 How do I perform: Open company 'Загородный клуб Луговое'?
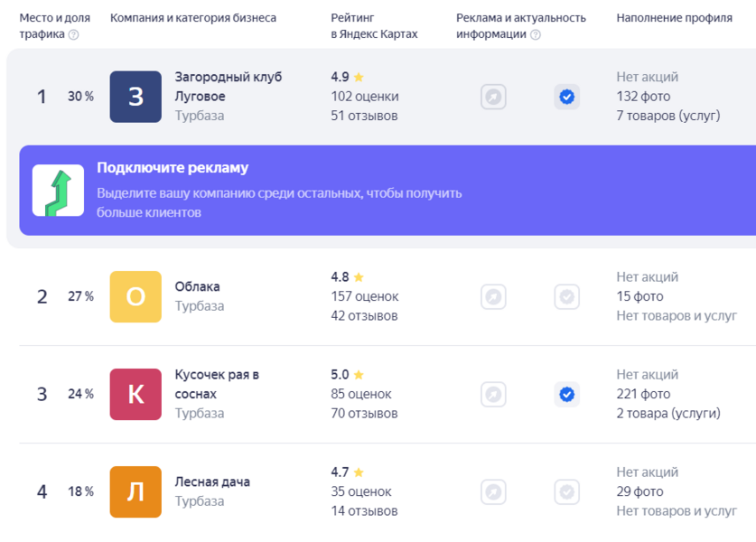pyautogui.click(x=228, y=87)
